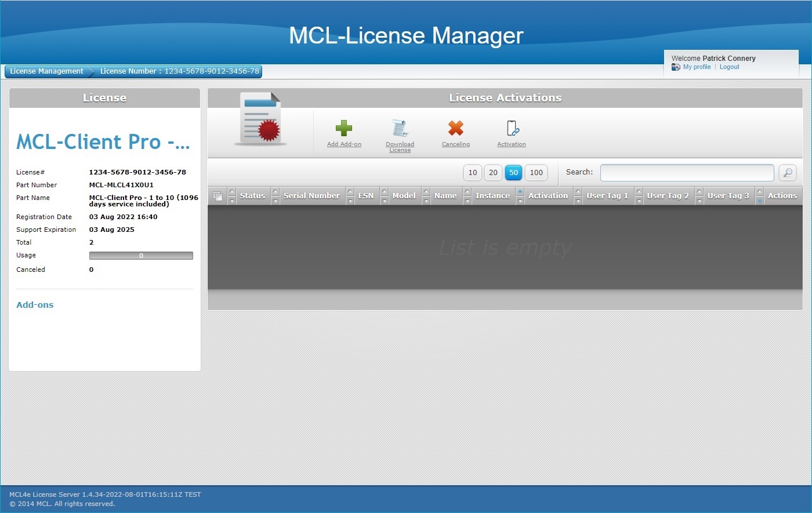Screen dimensions: 812x513
Task: Click part number MCL-MLCL41X0U1
Action: point(121,185)
